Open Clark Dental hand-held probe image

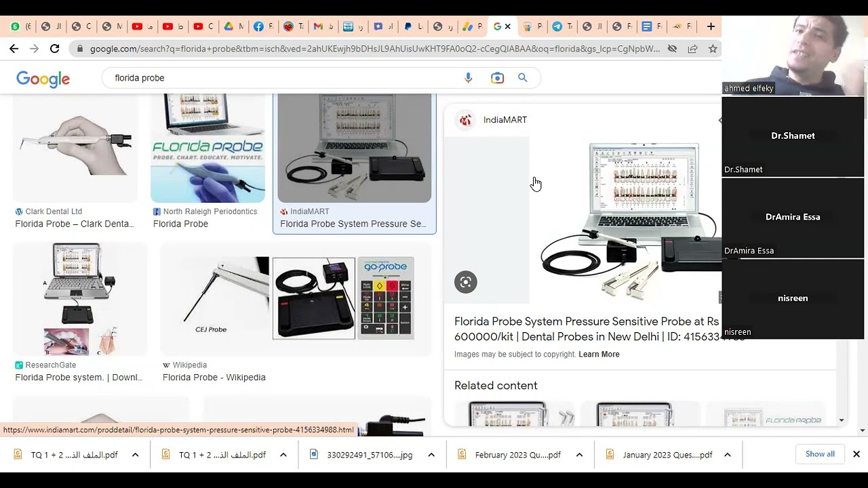(x=75, y=148)
